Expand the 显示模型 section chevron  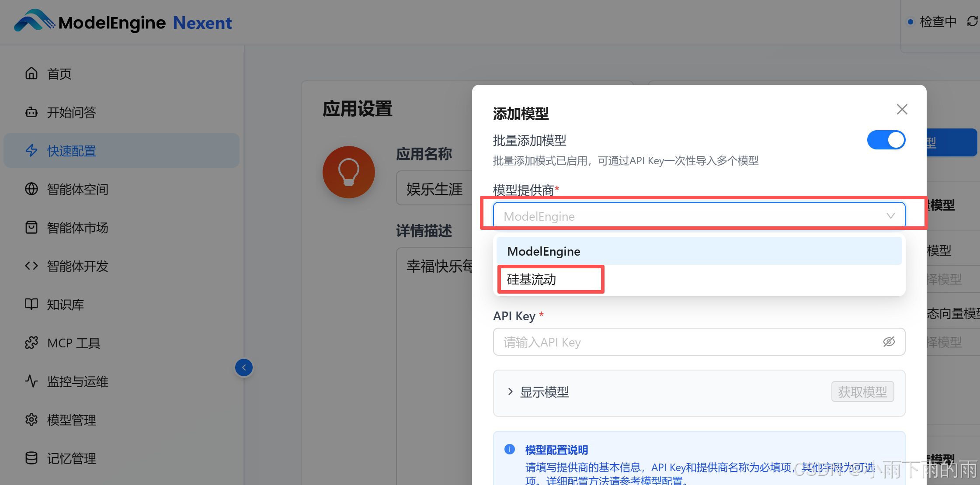pos(510,392)
